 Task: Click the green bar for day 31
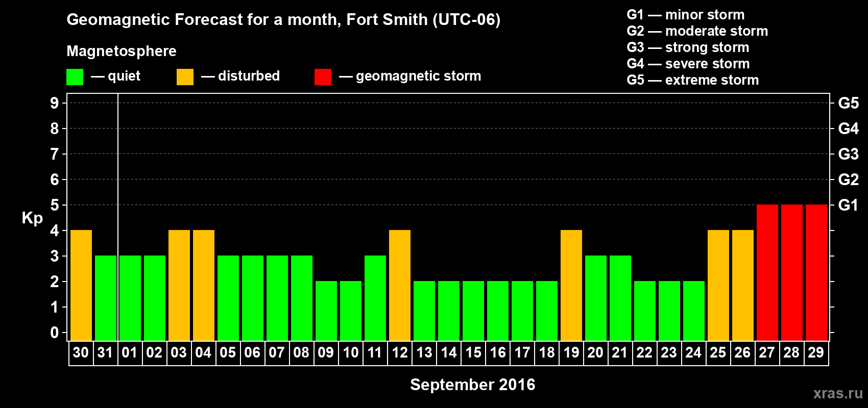coord(106,298)
